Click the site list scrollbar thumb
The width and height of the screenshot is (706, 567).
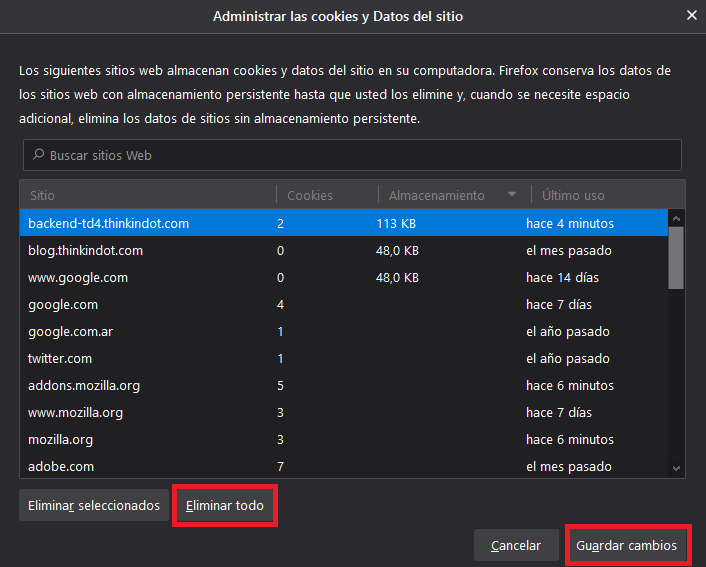click(677, 255)
